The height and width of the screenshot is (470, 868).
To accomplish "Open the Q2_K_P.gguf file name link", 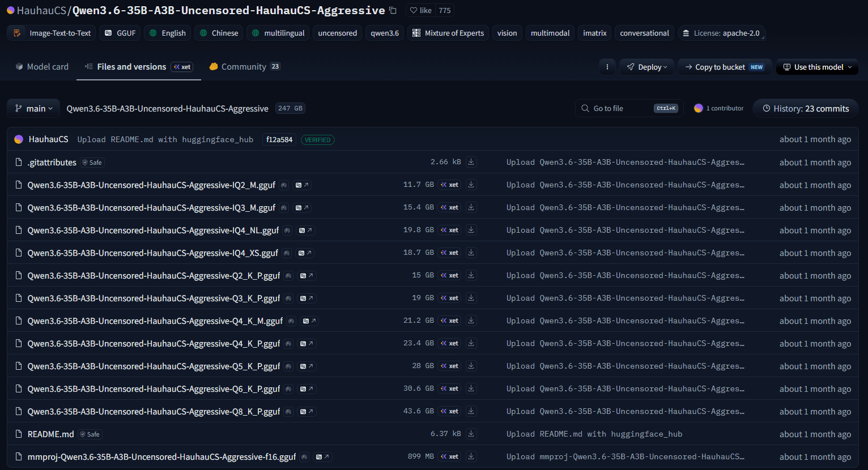I will coord(154,276).
